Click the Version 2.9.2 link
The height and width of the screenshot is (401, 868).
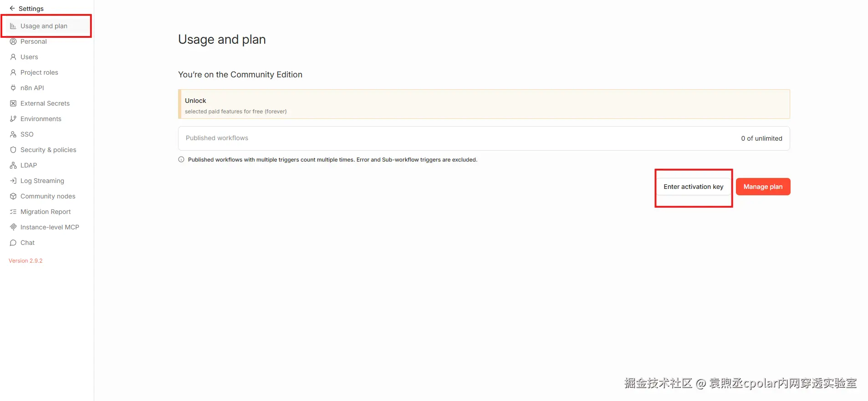(x=26, y=261)
